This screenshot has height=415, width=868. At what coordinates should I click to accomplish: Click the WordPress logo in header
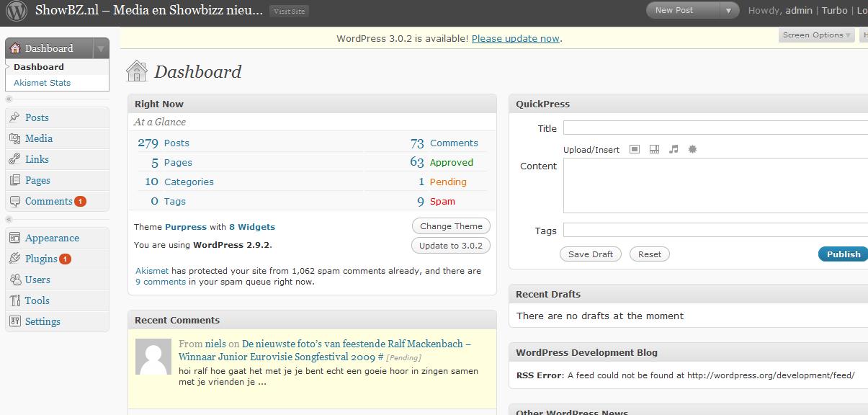coord(16,11)
